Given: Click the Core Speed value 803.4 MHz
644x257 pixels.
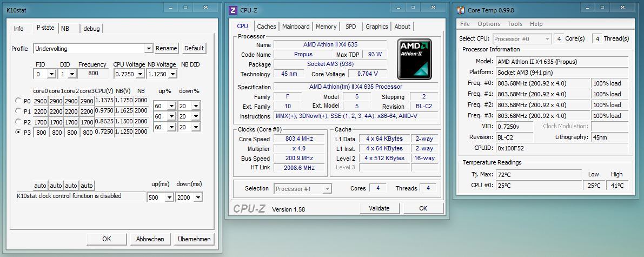Looking at the screenshot, I should pos(298,139).
